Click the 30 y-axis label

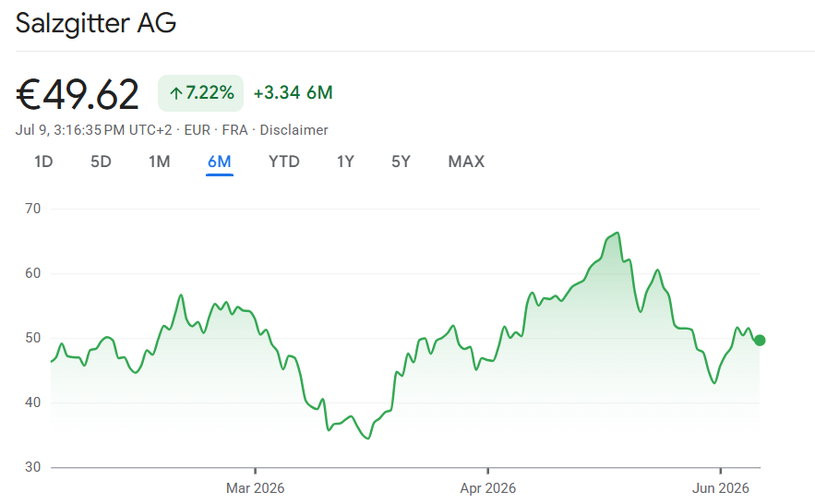[x=32, y=467]
